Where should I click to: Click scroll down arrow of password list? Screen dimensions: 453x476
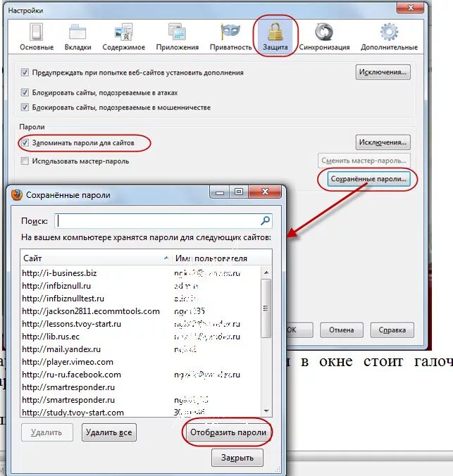(x=266, y=411)
